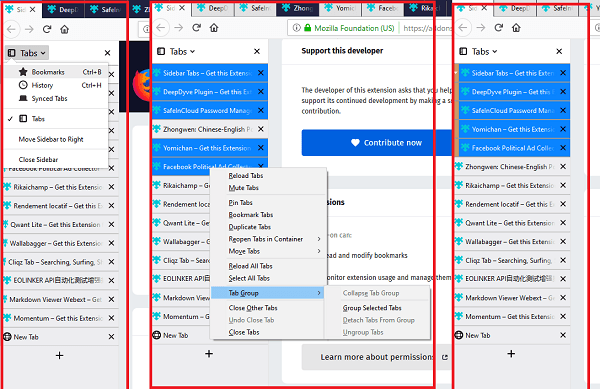Close Wallabagger tab in right sidebar

[x=563, y=242]
